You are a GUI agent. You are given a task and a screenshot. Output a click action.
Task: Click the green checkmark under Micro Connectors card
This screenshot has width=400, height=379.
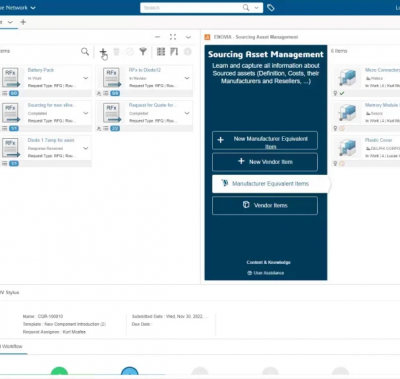pos(342,93)
